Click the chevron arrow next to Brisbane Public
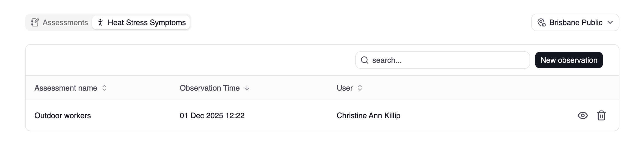644x149 pixels. [610, 22]
